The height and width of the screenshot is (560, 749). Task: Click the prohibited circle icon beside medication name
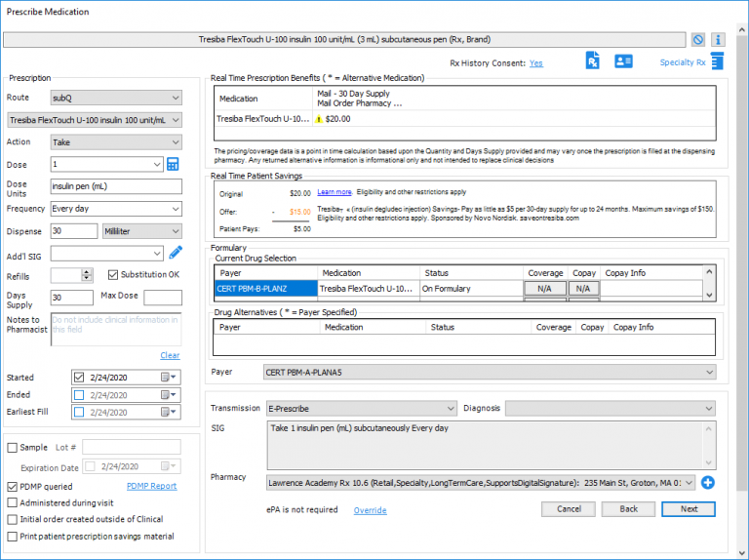[698, 40]
